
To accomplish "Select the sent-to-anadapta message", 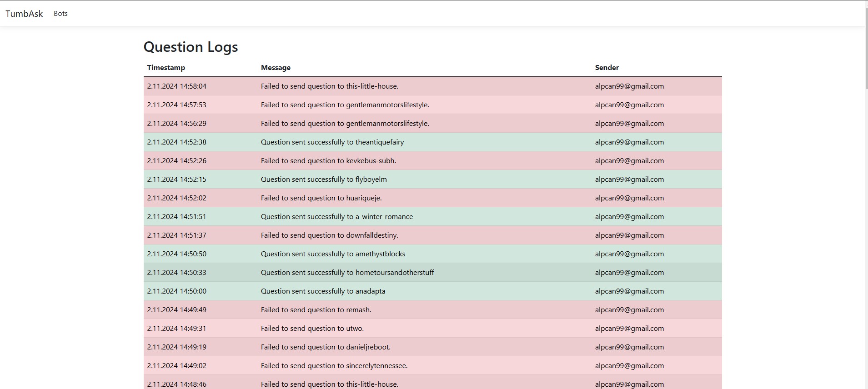I will 323,291.
